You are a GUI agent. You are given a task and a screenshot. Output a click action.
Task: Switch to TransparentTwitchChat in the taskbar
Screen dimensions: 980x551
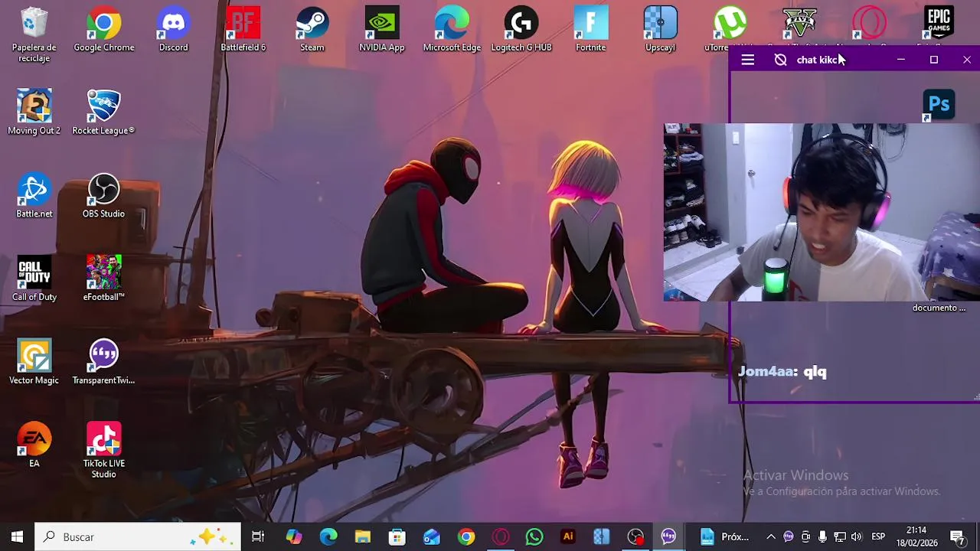click(x=669, y=537)
